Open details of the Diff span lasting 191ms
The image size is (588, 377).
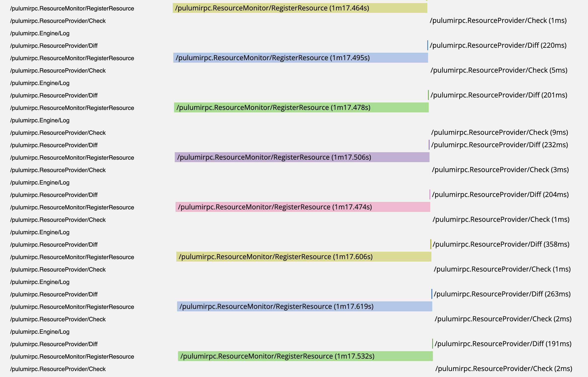click(x=433, y=344)
